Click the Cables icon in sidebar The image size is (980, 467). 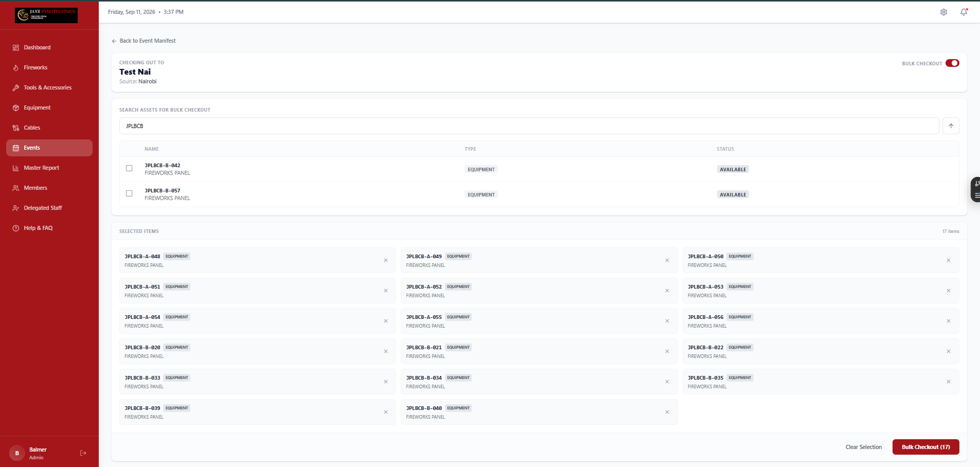pos(16,128)
